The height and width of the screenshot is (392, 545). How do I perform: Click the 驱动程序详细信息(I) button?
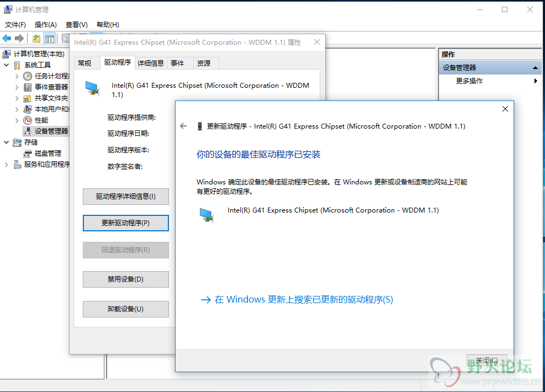(x=126, y=197)
